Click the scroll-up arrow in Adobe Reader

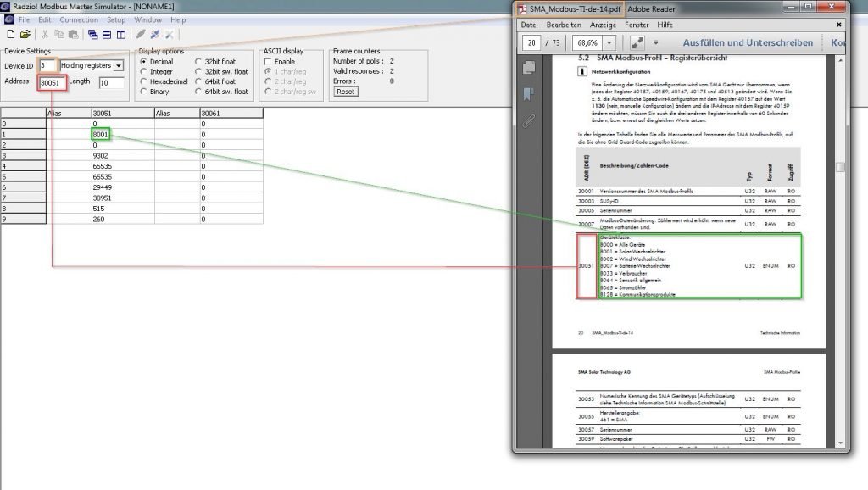click(840, 59)
